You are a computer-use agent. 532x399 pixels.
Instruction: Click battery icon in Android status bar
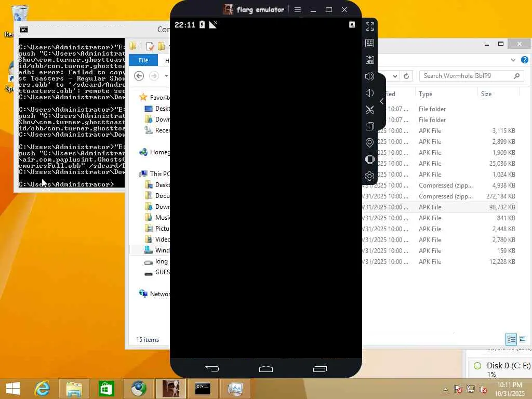(202, 24)
